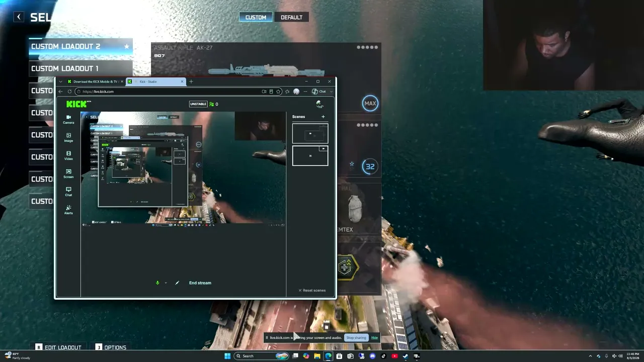Add a Video source in Kick Studio
The height and width of the screenshot is (362, 644).
tap(68, 156)
